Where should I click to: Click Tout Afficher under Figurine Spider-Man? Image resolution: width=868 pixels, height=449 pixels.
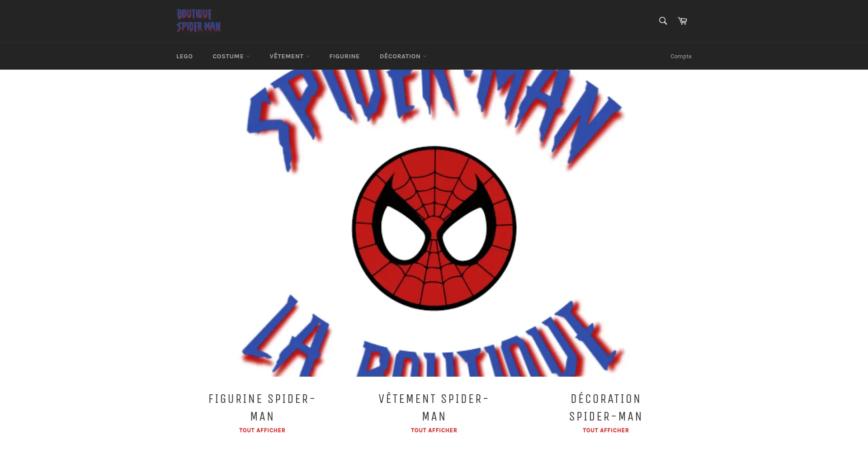[x=262, y=430]
